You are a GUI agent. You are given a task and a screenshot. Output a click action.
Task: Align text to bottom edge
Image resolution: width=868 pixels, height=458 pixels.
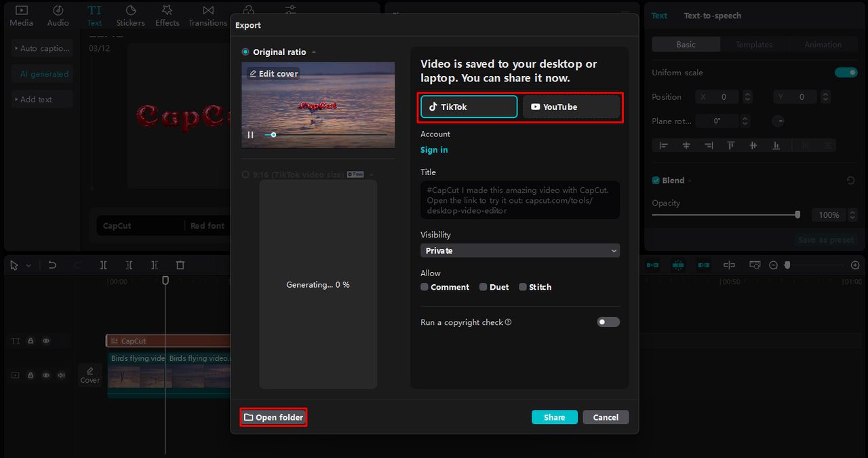pos(776,145)
